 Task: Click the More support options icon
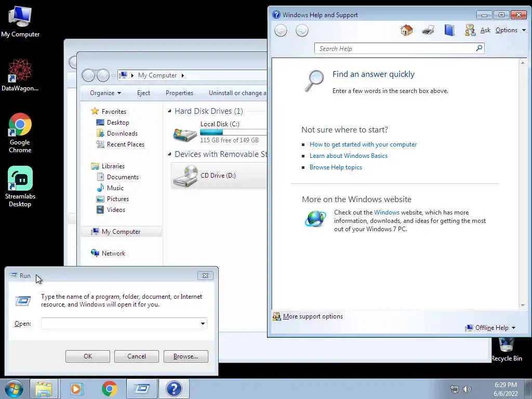coord(277,316)
